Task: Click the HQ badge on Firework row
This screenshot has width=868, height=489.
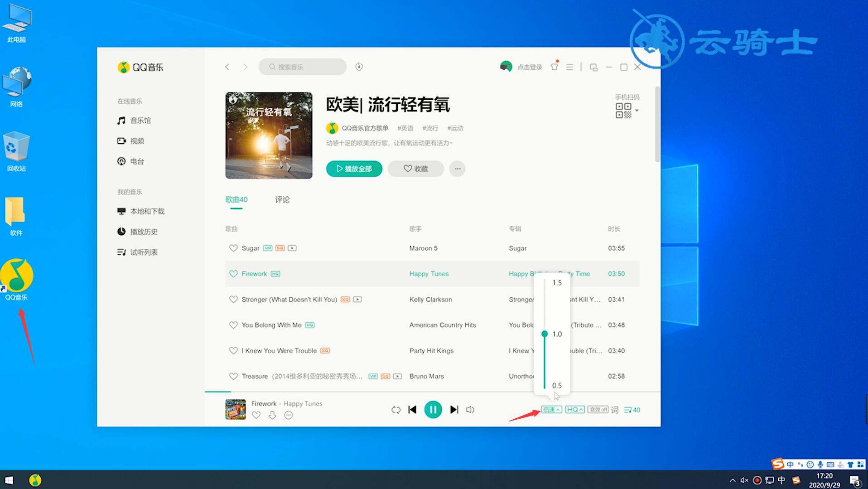Action: (275, 274)
